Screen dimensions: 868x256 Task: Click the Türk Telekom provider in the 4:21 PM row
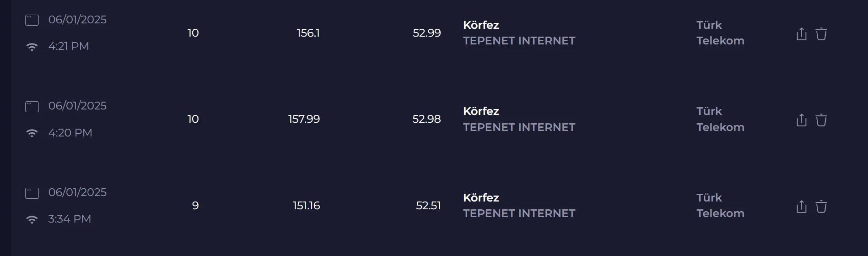[720, 33]
